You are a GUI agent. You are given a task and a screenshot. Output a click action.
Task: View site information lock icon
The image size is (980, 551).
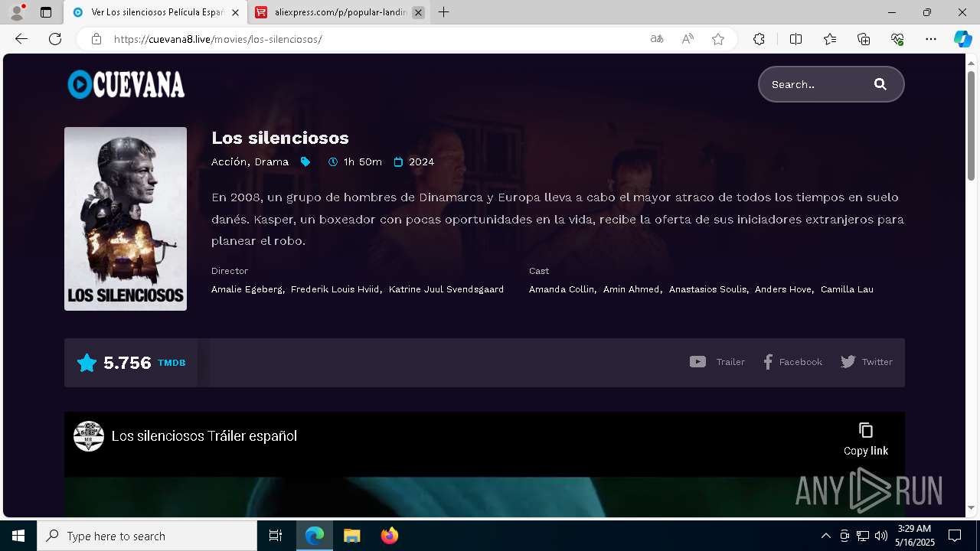coord(96,39)
